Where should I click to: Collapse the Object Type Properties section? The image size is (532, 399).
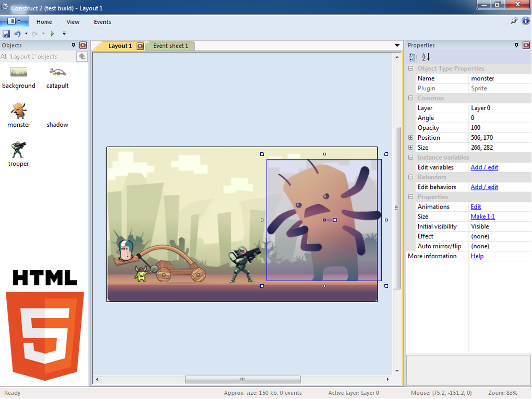410,68
